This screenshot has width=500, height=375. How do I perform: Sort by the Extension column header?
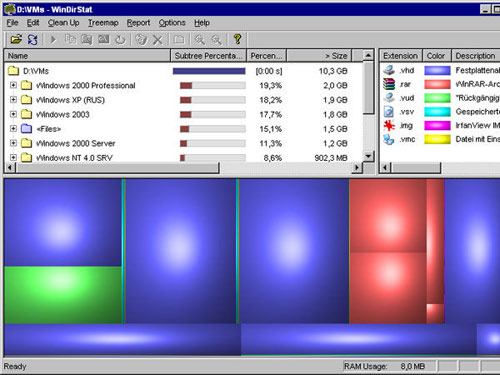point(401,56)
